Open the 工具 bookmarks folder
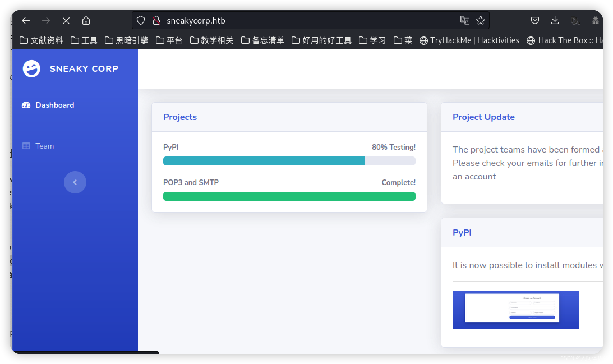 84,40
